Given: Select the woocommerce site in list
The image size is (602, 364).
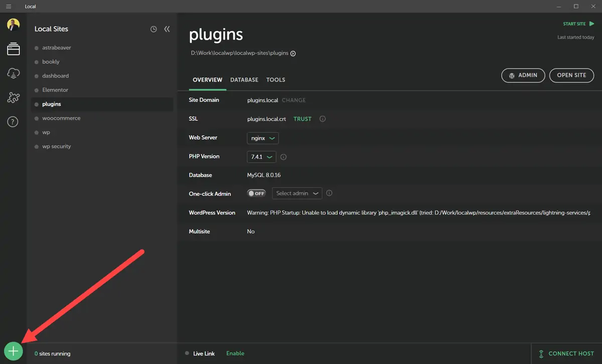Looking at the screenshot, I should pyautogui.click(x=61, y=118).
